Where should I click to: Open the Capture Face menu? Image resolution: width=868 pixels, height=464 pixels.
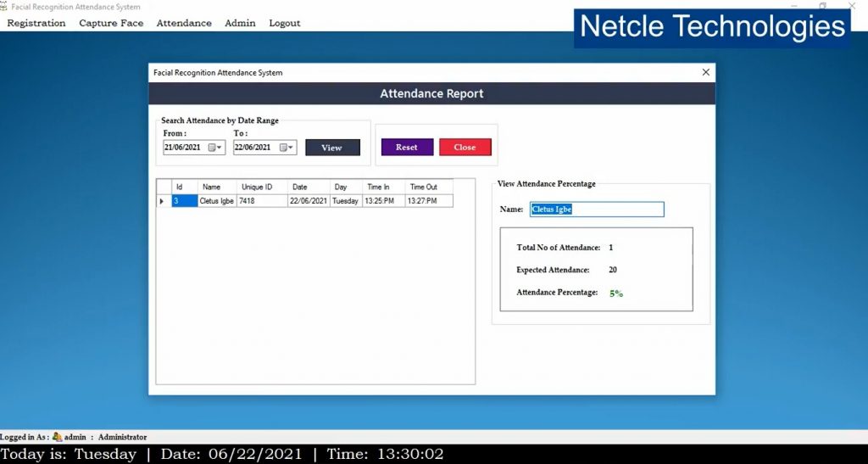(111, 23)
